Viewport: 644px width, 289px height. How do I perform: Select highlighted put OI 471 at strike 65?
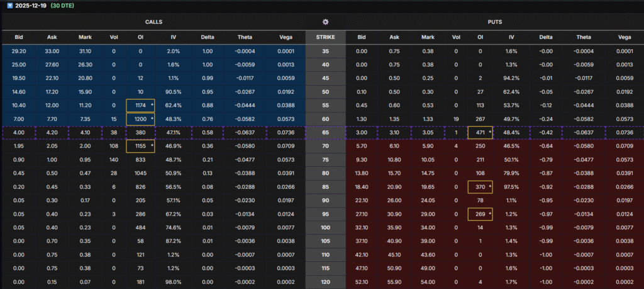[x=481, y=133]
